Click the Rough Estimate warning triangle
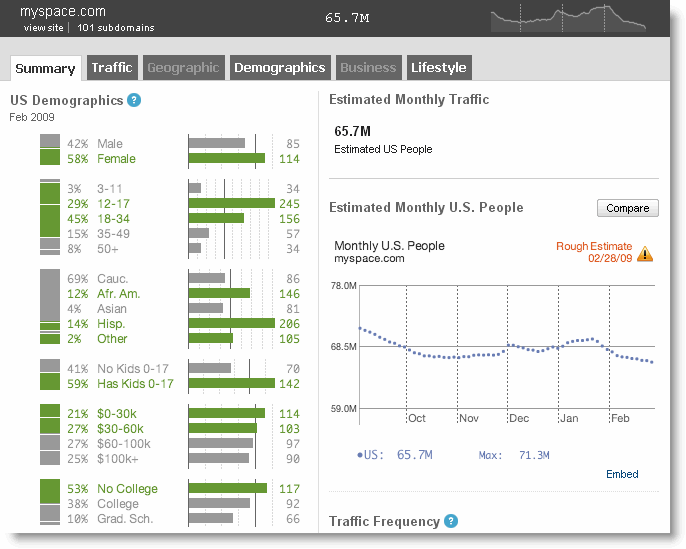The height and width of the screenshot is (549, 686). click(x=644, y=254)
